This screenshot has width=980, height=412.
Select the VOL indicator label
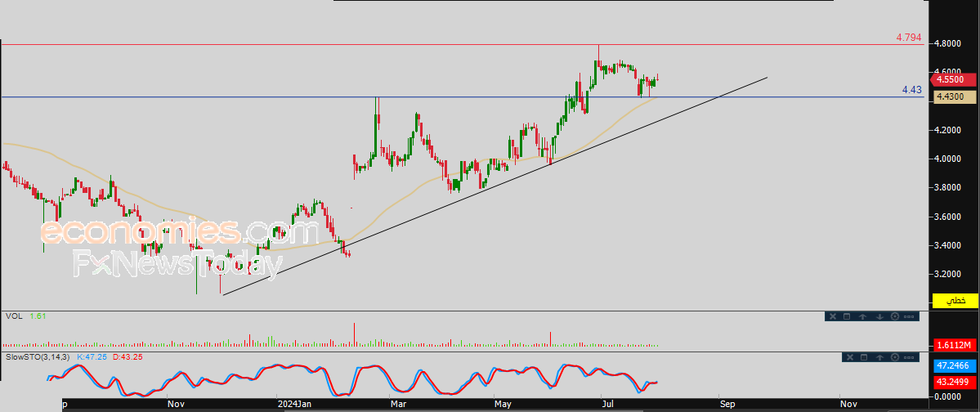[14, 316]
